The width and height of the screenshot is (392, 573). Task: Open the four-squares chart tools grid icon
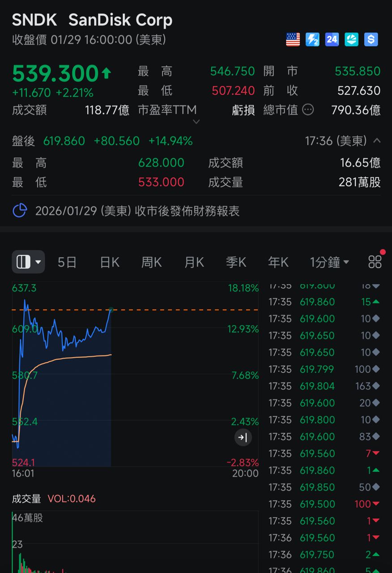(375, 262)
